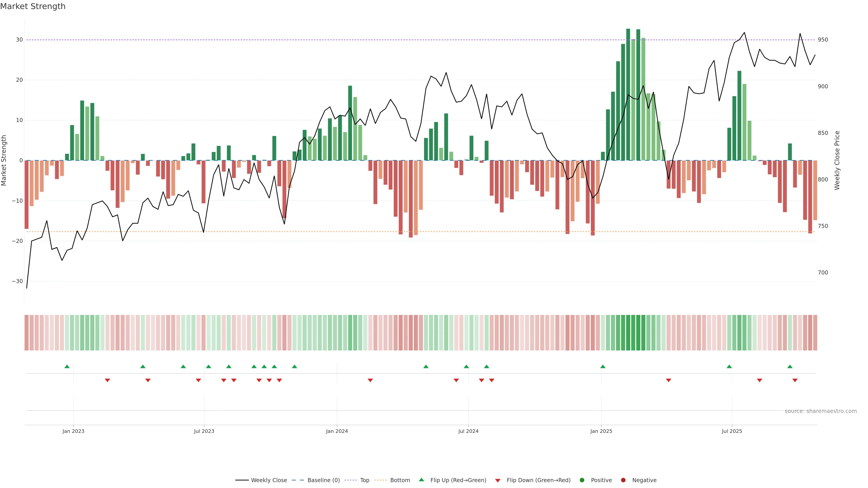This screenshot has width=868, height=488.
Task: Click the 'Negative' legend text
Action: pyautogui.click(x=644, y=480)
